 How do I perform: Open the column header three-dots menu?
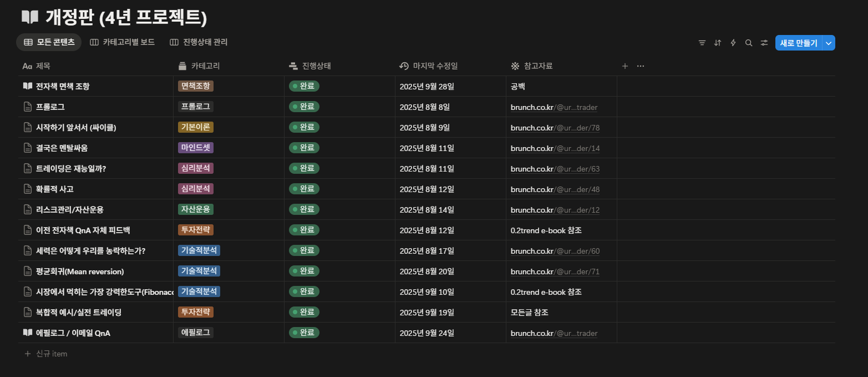[x=641, y=66]
